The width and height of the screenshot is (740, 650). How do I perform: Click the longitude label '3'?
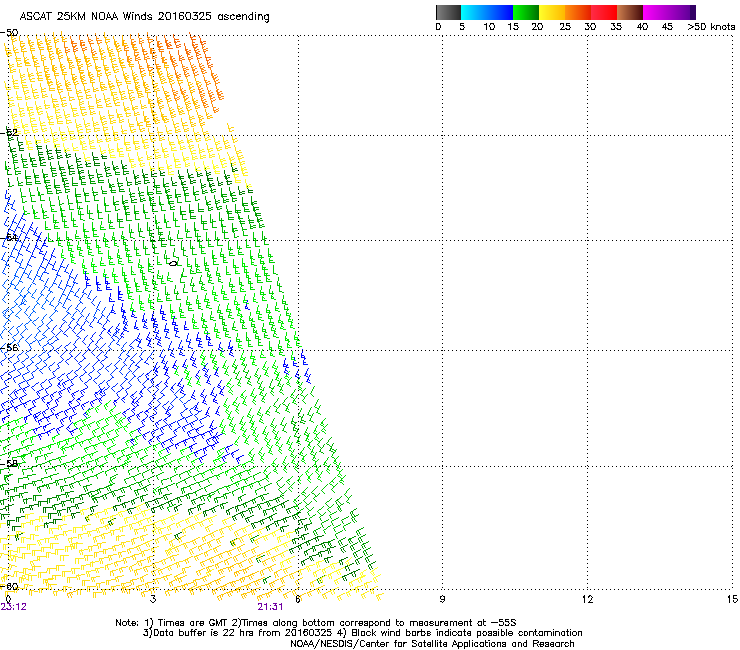(x=153, y=599)
